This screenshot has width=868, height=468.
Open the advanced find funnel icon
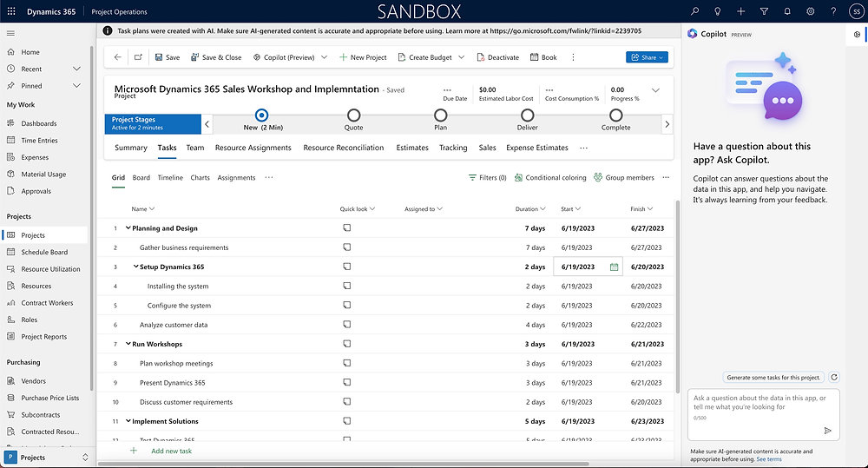(764, 11)
